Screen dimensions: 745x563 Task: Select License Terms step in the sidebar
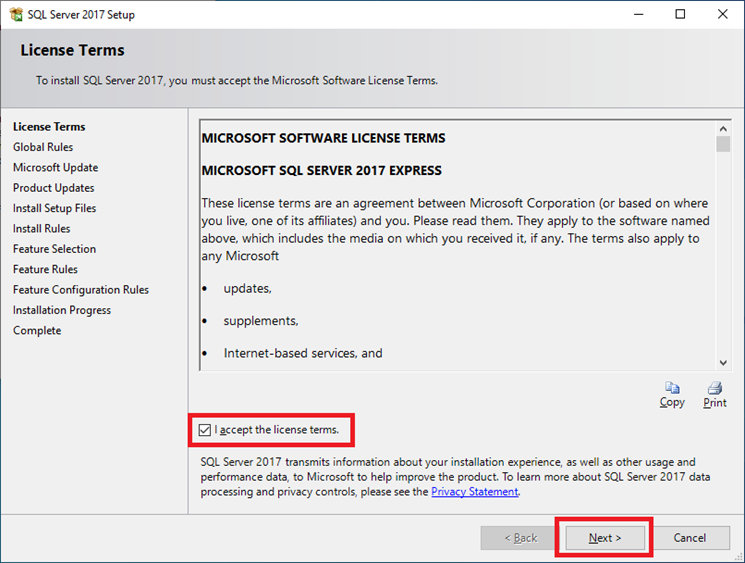pos(49,127)
